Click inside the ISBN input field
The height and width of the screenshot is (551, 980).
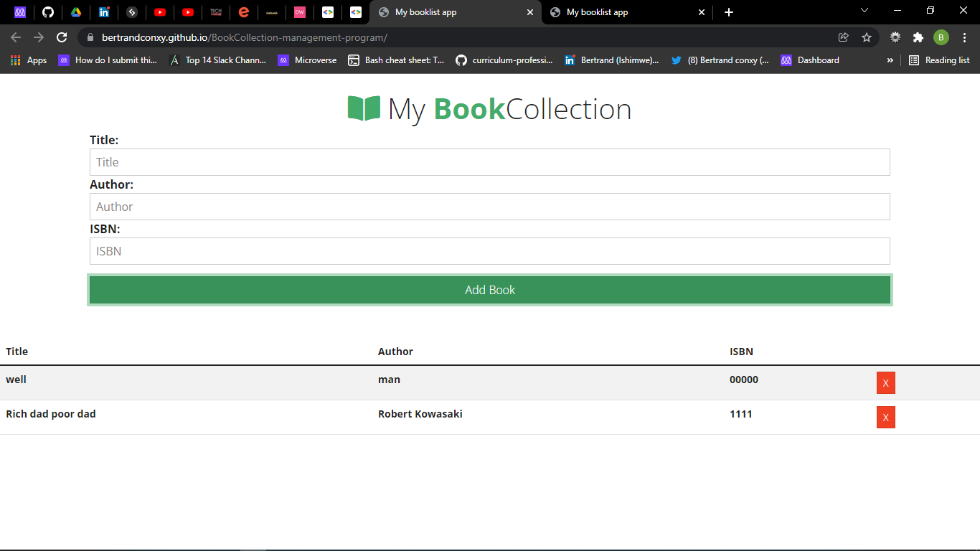pyautogui.click(x=490, y=251)
